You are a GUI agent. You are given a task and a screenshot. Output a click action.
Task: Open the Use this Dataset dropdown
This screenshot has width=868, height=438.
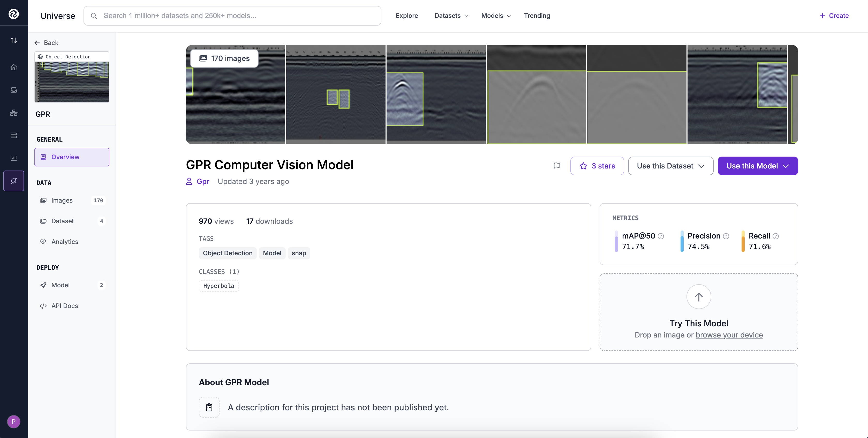pos(670,166)
